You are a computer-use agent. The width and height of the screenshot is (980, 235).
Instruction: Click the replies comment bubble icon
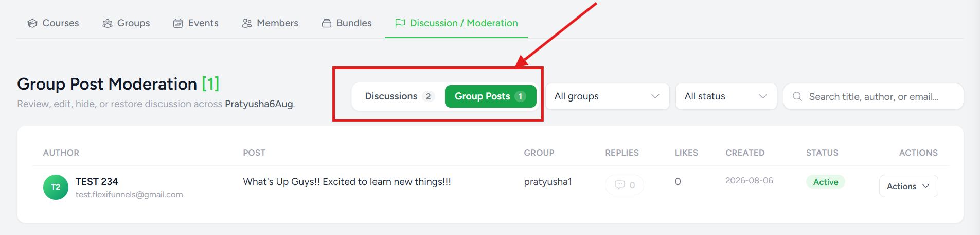click(620, 184)
